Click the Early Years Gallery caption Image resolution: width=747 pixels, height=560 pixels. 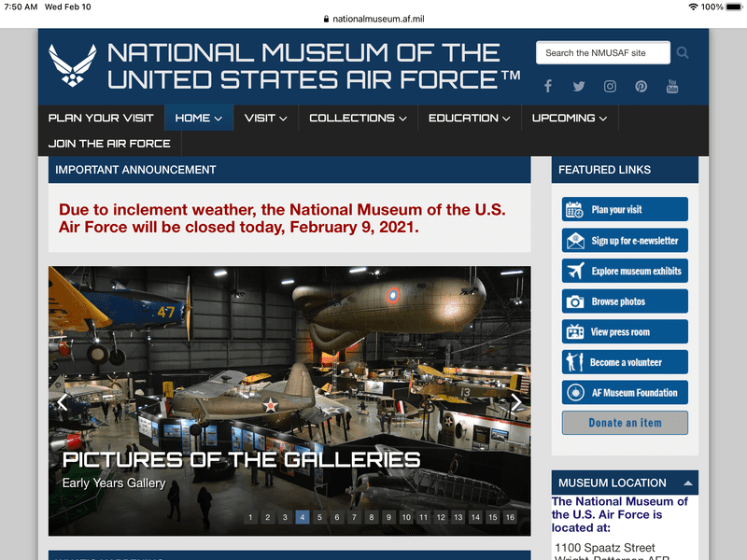point(114,483)
